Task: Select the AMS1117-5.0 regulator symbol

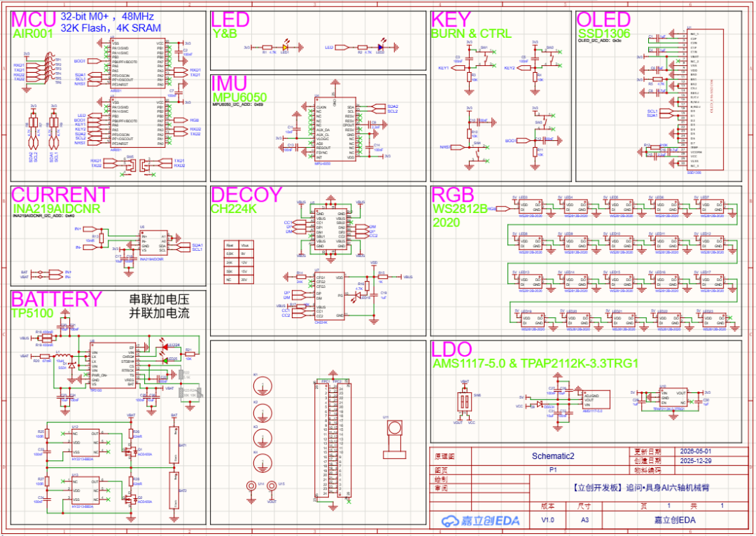Action: [x=596, y=399]
